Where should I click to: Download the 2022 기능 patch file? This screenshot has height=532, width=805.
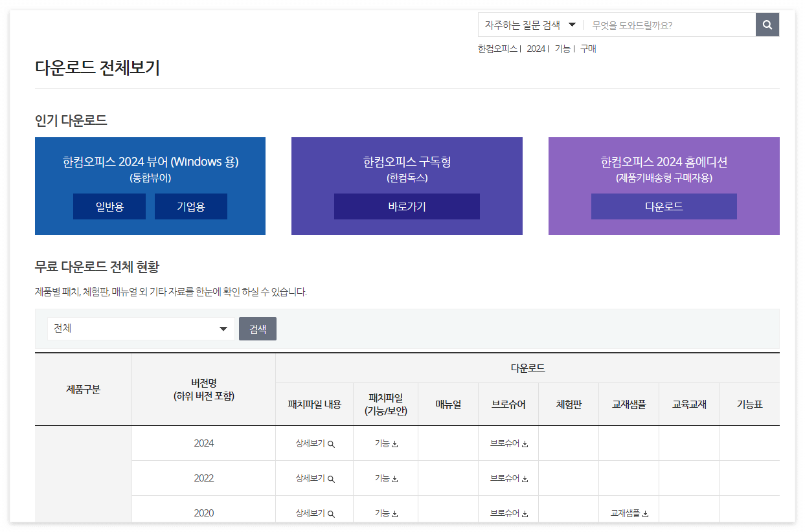(385, 478)
